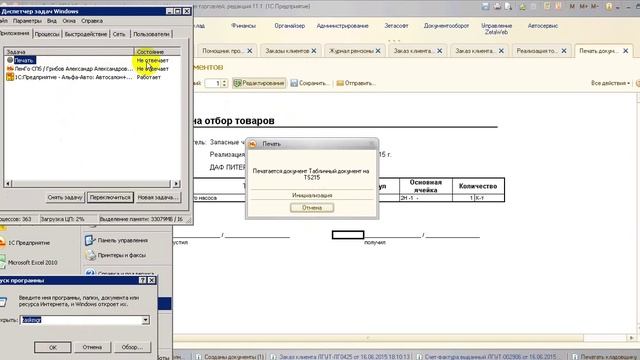Click the M+ memory button
The image size is (640, 360).
583,6
